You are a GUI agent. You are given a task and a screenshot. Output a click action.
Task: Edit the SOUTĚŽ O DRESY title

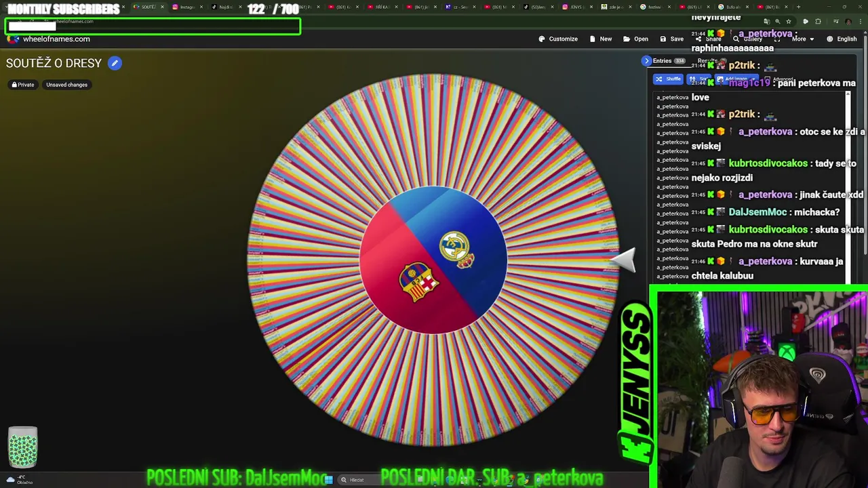click(115, 63)
